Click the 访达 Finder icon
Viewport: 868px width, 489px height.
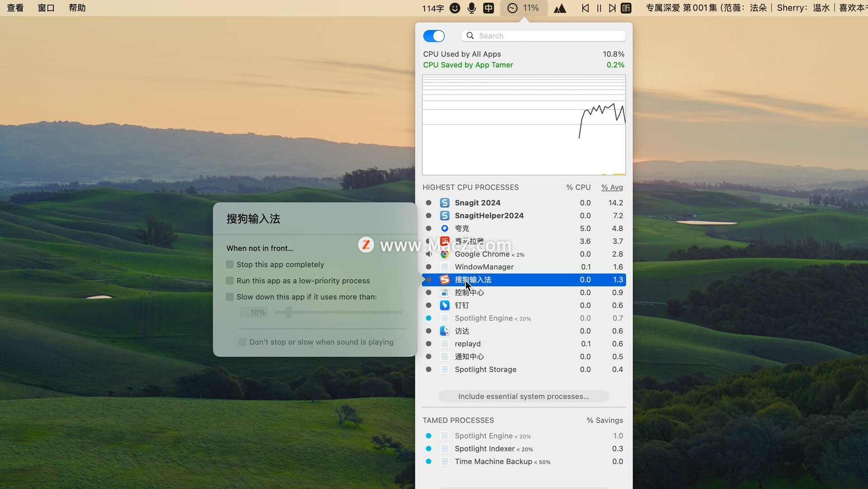click(445, 331)
